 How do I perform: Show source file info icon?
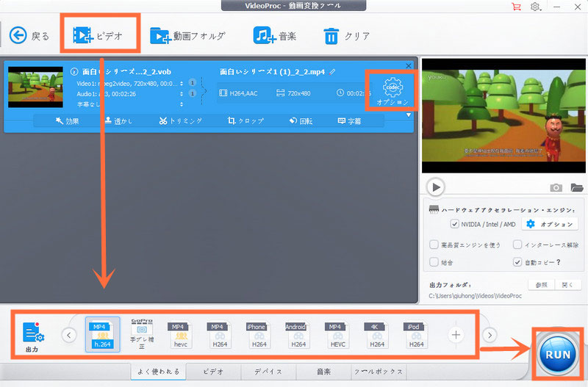click(x=74, y=71)
